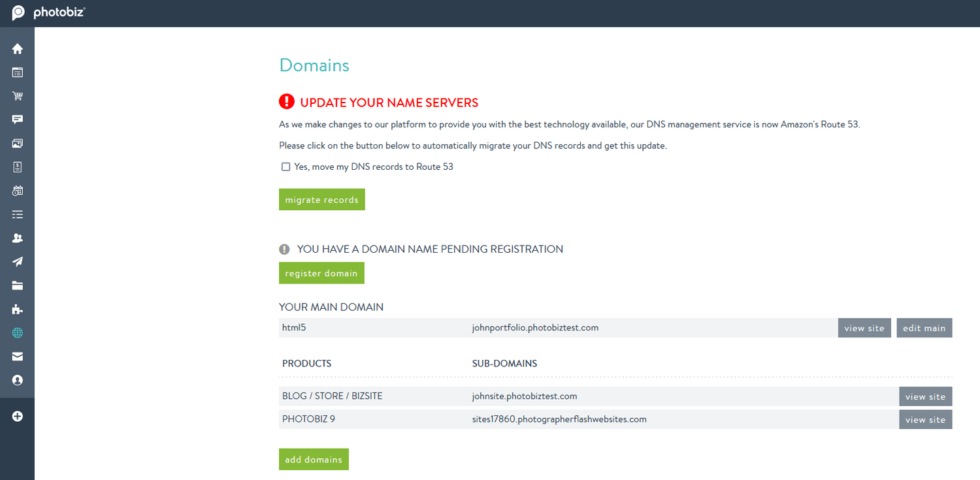Open the list lines icon

click(x=18, y=214)
